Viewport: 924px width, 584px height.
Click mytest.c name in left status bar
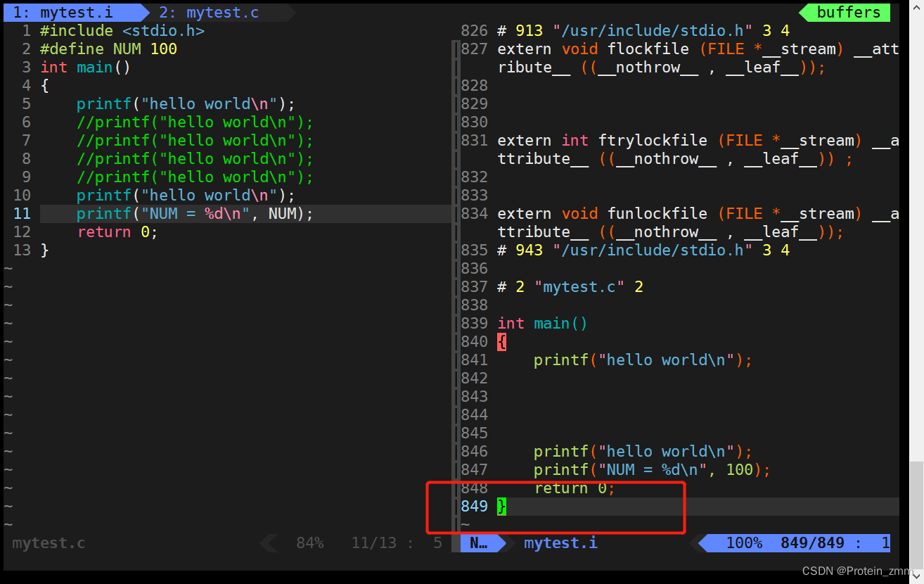pos(49,543)
